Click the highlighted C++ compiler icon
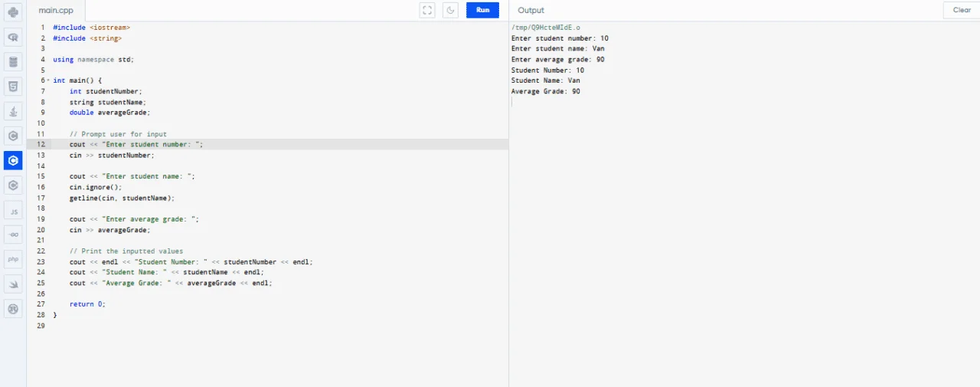 (13, 160)
